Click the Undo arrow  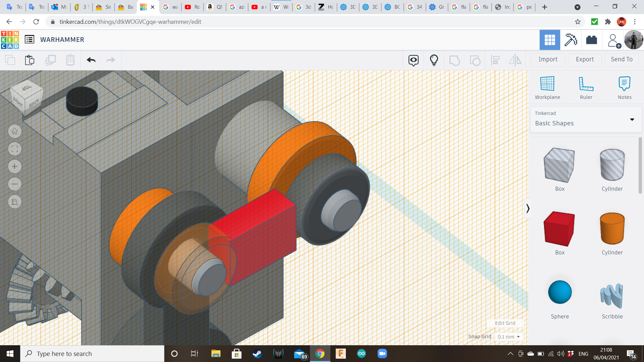(x=91, y=60)
